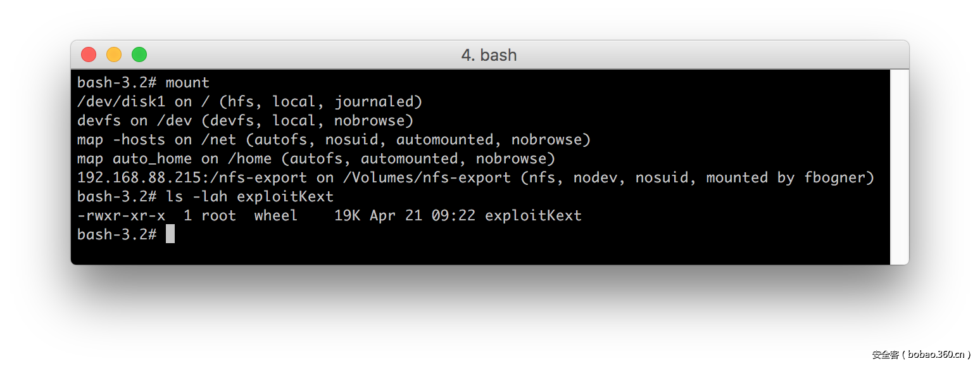
Task: Close the terminal window with red button
Action: tap(89, 55)
